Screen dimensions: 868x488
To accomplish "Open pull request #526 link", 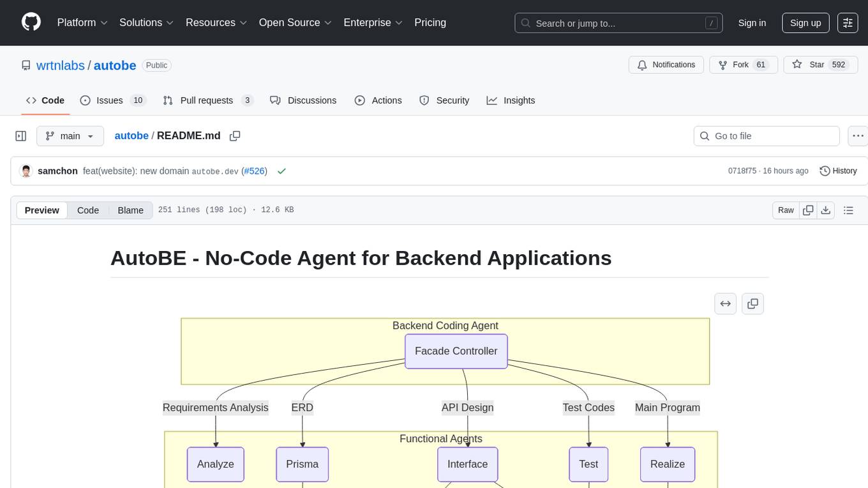I will pos(254,171).
